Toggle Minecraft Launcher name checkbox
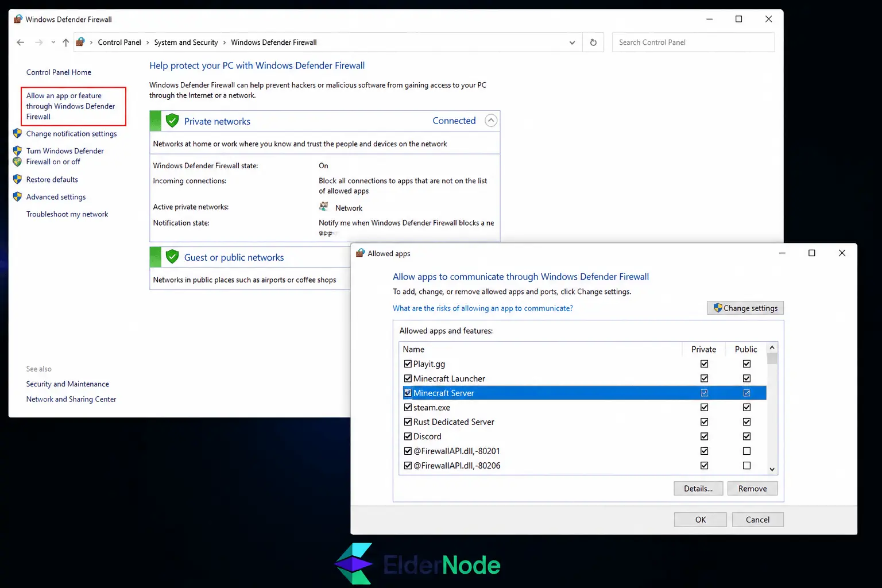Screen dimensions: 882x588 [x=408, y=378]
